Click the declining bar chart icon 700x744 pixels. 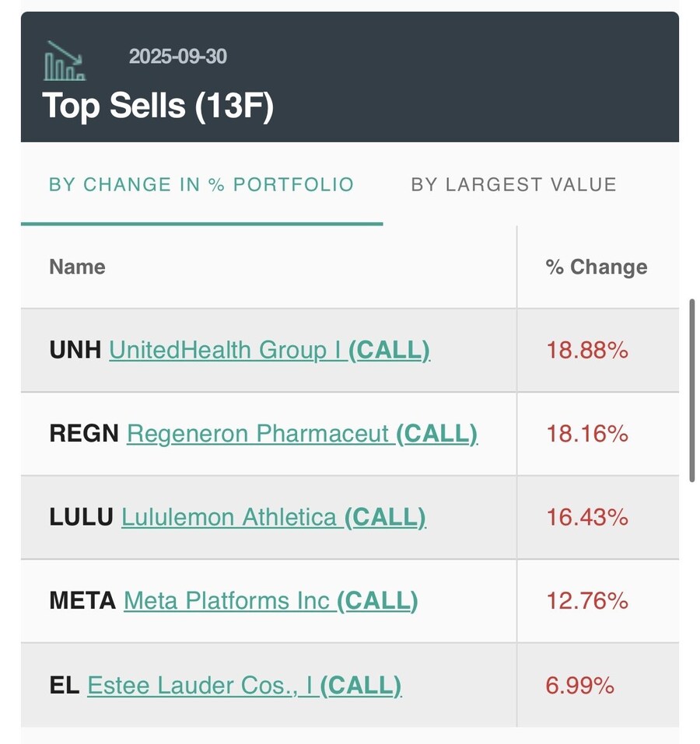65,61
